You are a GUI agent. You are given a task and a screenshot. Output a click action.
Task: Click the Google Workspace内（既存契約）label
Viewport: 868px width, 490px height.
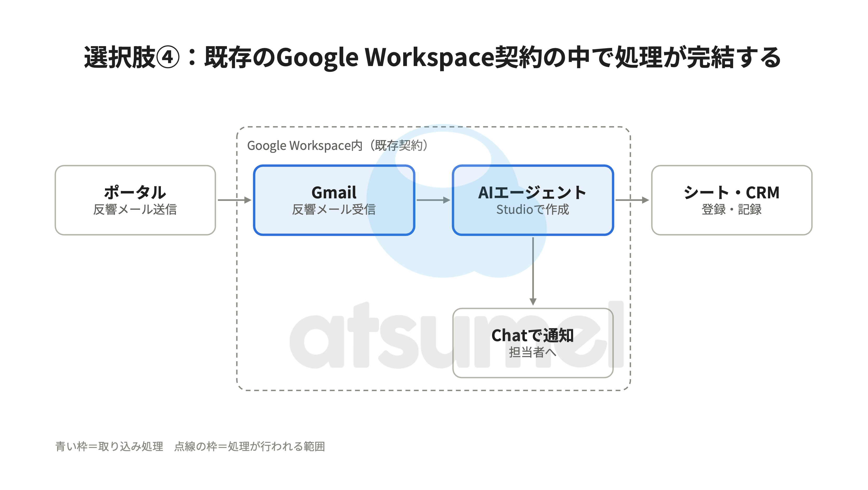[x=338, y=146]
